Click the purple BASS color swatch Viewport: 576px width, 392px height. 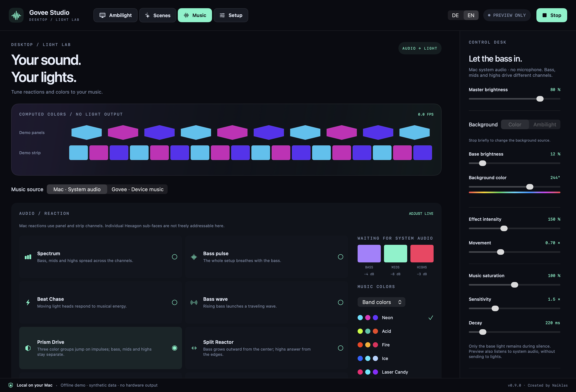[x=369, y=253]
